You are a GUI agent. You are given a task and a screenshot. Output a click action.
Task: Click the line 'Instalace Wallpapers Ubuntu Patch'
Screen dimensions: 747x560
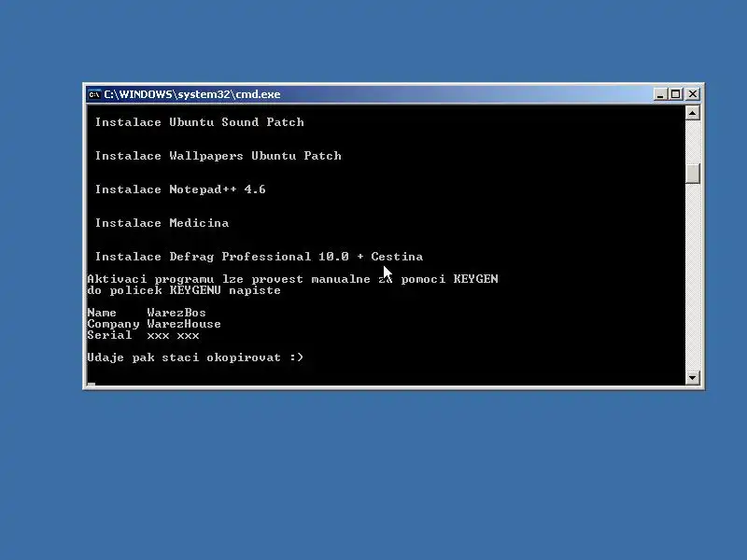click(218, 156)
